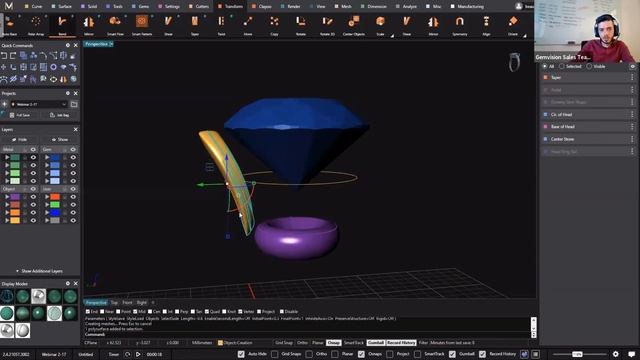Choose the Scale tool
The height and width of the screenshot is (360, 640).
pyautogui.click(x=380, y=25)
